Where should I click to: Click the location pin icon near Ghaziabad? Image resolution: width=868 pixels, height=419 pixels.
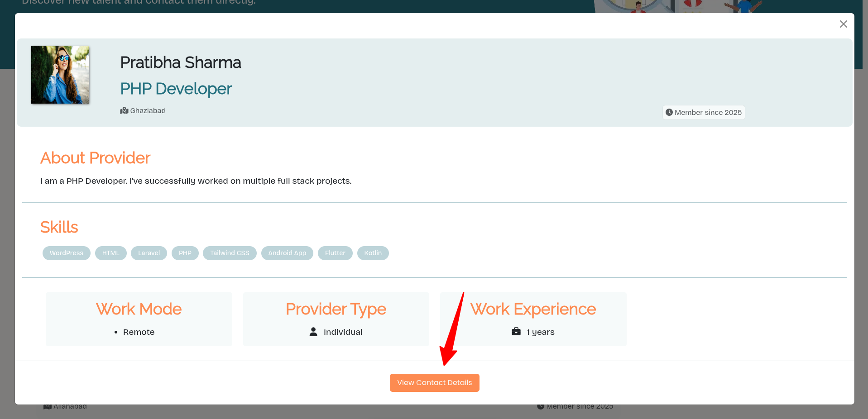point(124,110)
